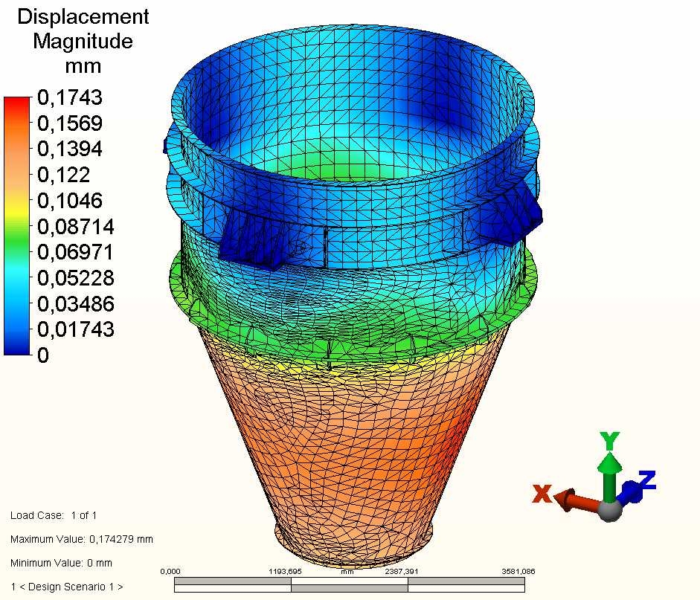Click the green band of legend color bar
Screen dimensions: 700x600
(16, 242)
